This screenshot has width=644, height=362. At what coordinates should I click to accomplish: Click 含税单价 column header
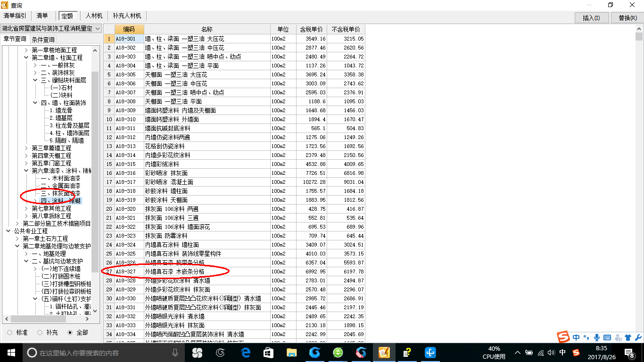pos(312,29)
